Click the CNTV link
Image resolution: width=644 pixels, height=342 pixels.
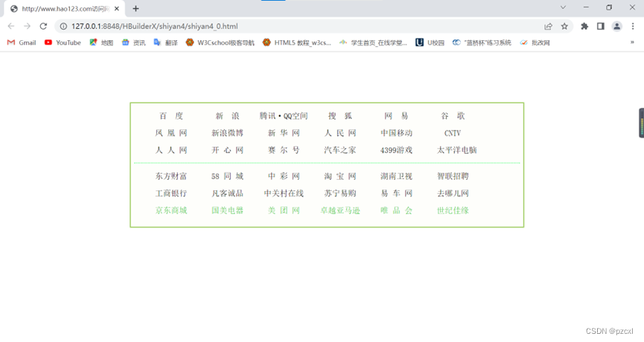453,133
